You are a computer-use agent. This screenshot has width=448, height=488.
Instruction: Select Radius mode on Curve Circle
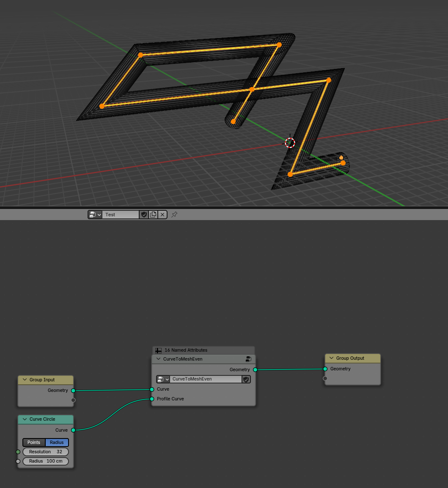57,442
